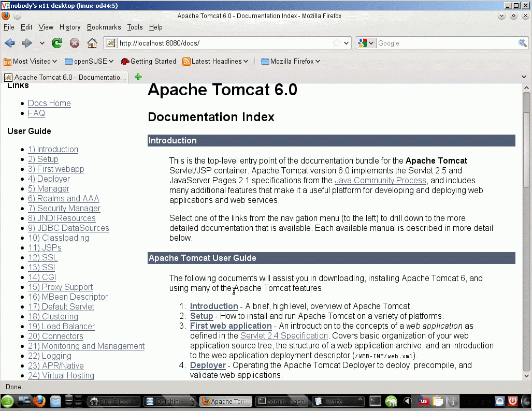Open the search engine selector dropdown
The image size is (532, 411).
point(366,43)
